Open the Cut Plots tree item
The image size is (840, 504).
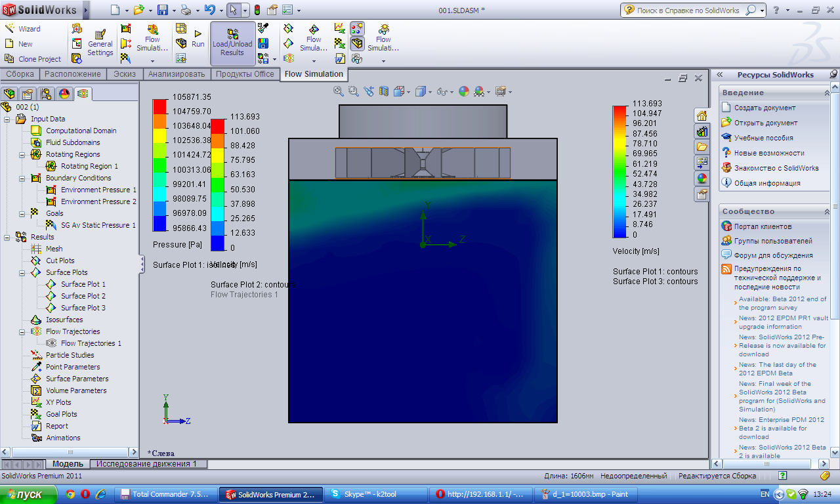(60, 261)
